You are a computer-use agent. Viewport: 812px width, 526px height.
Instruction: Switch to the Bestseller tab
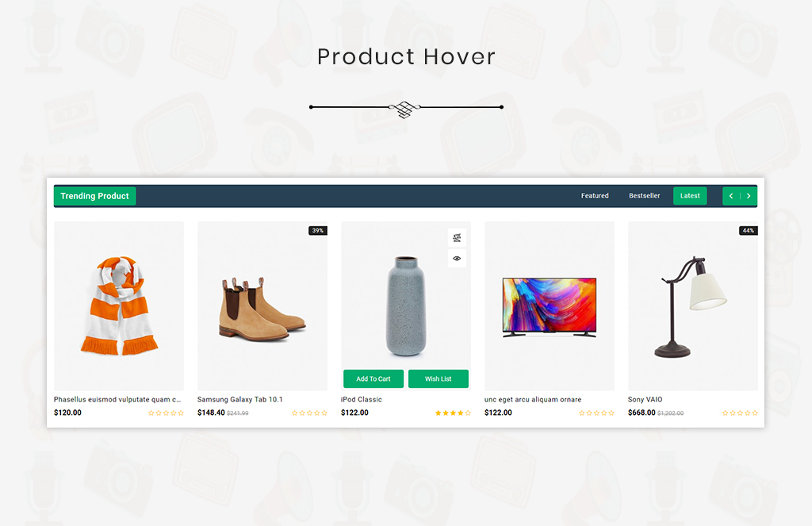(x=644, y=196)
